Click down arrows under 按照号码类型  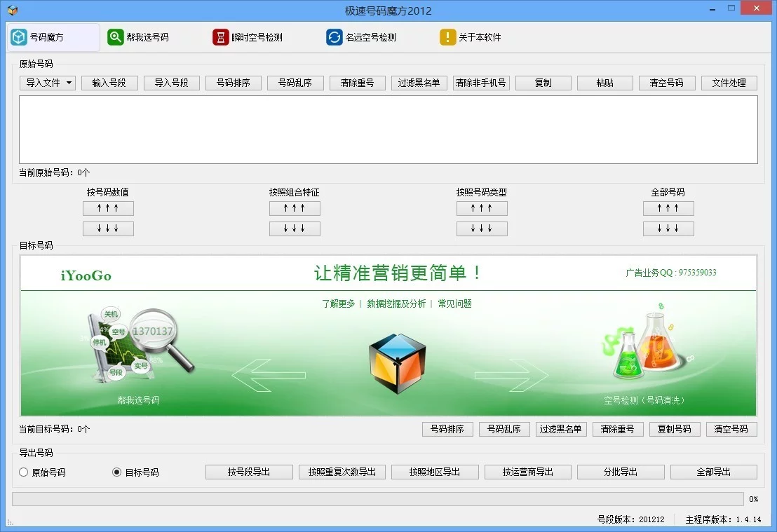[482, 229]
